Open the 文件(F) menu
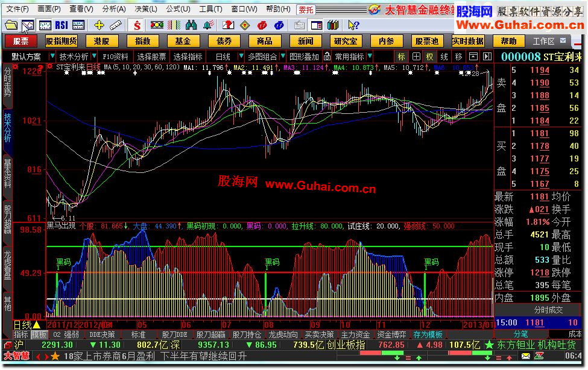The image size is (588, 370). pos(17,9)
